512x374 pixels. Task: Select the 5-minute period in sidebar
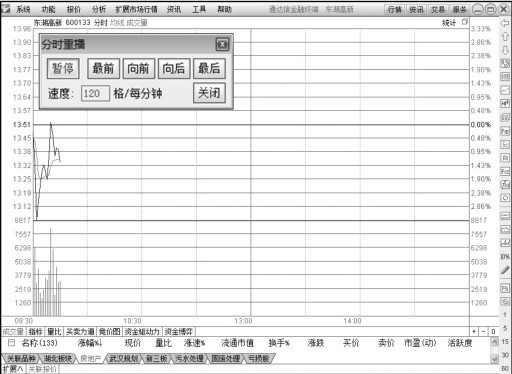click(505, 328)
